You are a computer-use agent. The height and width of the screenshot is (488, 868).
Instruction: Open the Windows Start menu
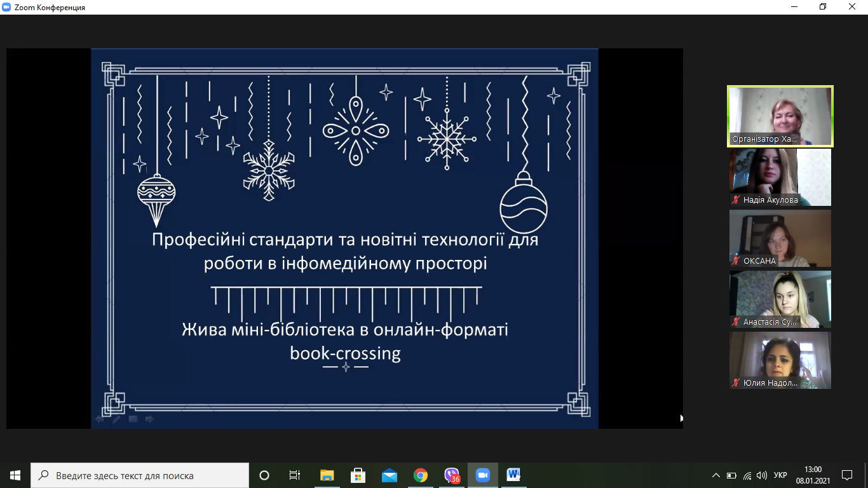click(x=15, y=475)
